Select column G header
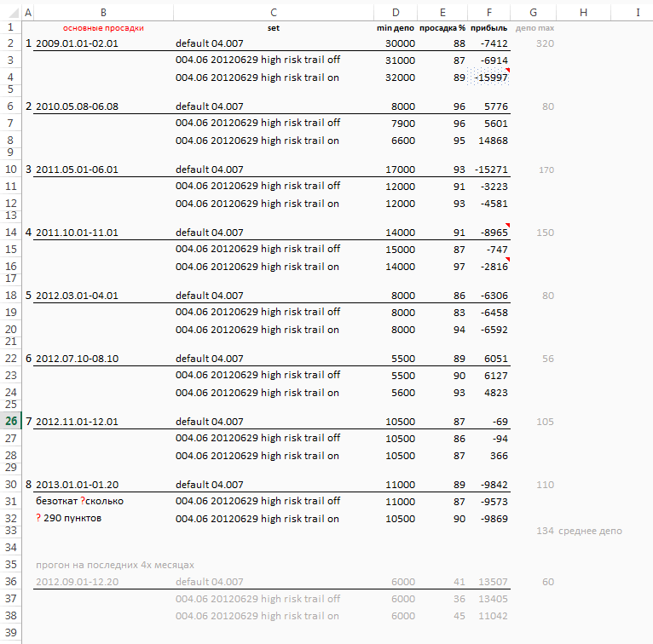Image resolution: width=653 pixels, height=644 pixels. [533, 13]
